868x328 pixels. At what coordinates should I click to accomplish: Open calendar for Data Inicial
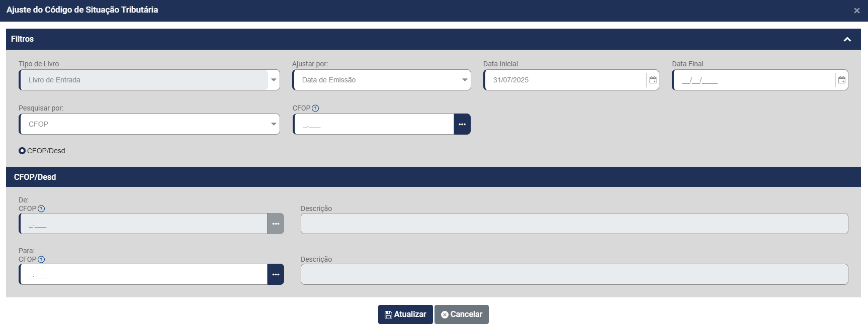click(x=653, y=80)
